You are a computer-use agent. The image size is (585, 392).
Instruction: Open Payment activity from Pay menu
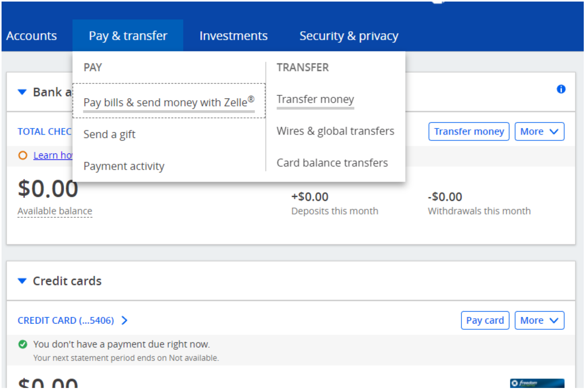[124, 166]
